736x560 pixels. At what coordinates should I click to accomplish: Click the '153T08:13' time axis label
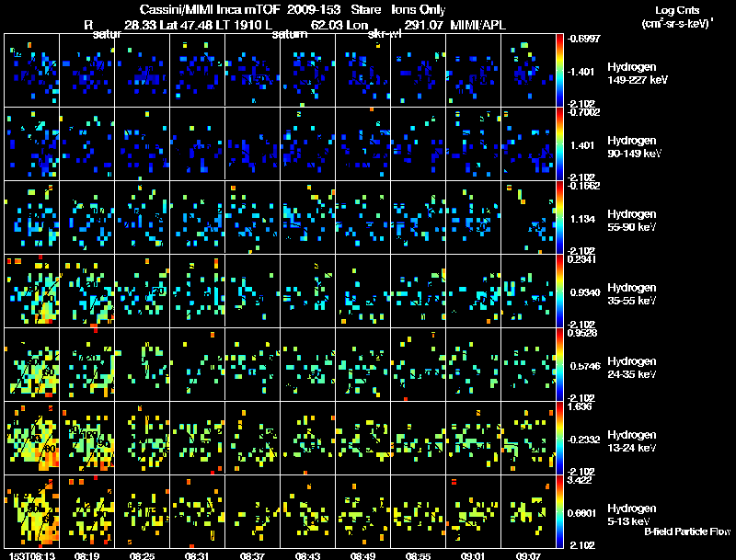pos(32,555)
